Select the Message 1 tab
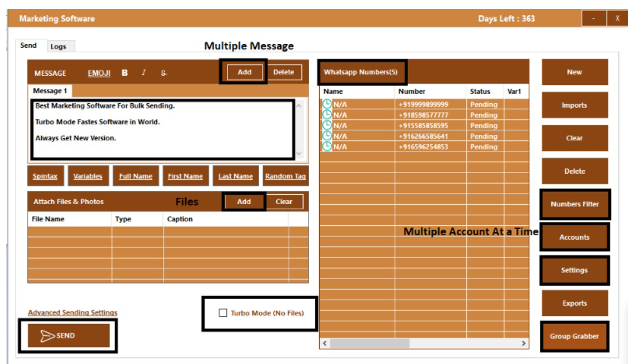This screenshot has width=628, height=364. pos(49,91)
